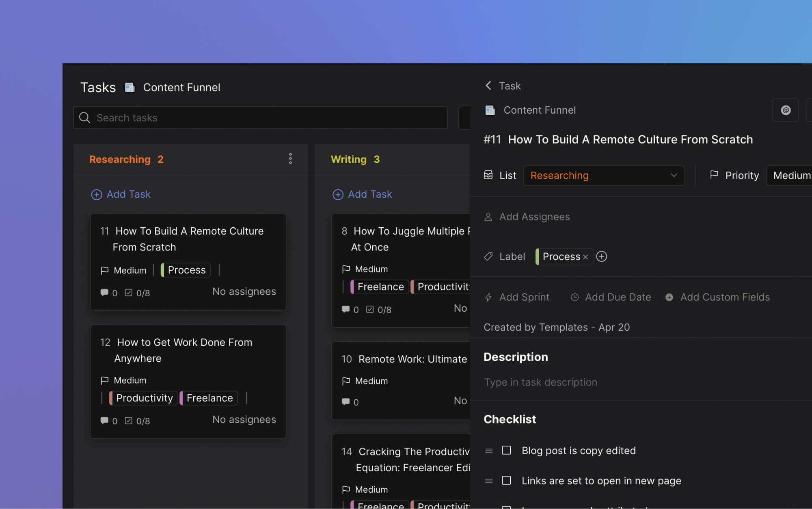Image resolution: width=812 pixels, height=509 pixels.
Task: Click the Search tasks field
Action: pos(260,118)
